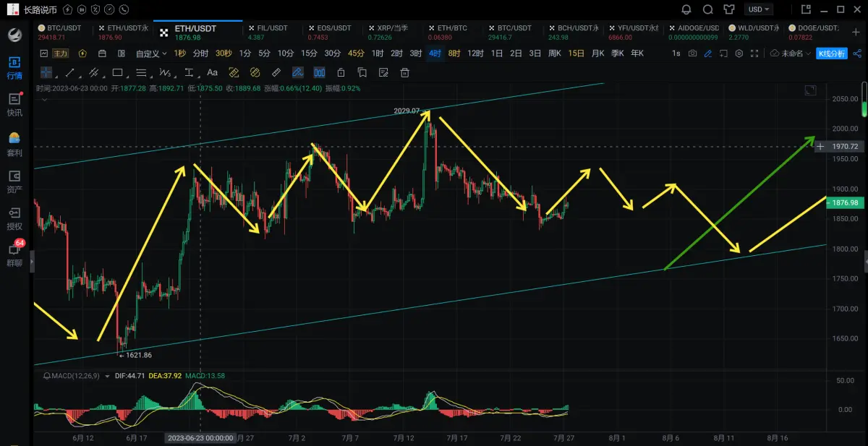Select the trend line drawing tool

tap(69, 72)
